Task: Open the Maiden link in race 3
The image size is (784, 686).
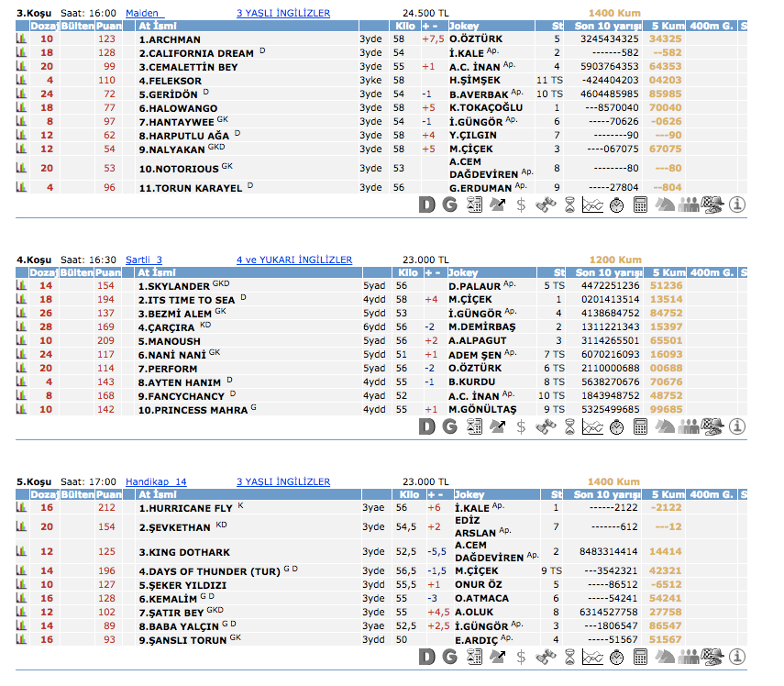Action: click(x=145, y=14)
